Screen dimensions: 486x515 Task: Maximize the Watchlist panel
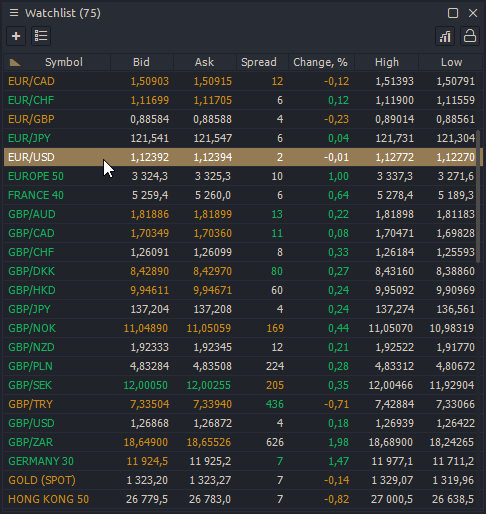pyautogui.click(x=453, y=13)
